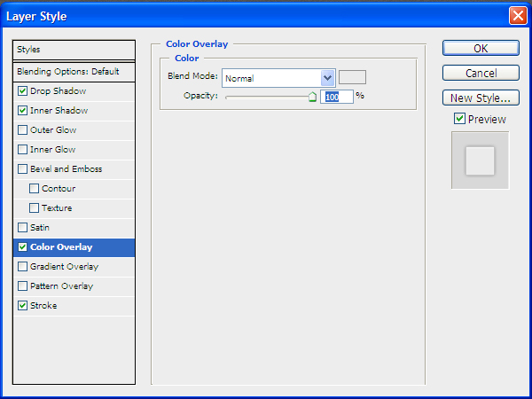
Task: Select the Bevel and Emboss row label
Action: (x=66, y=169)
